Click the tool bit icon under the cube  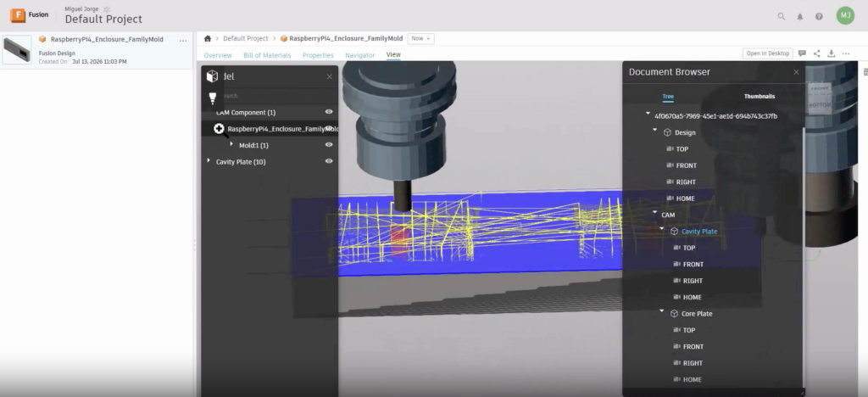(x=213, y=98)
